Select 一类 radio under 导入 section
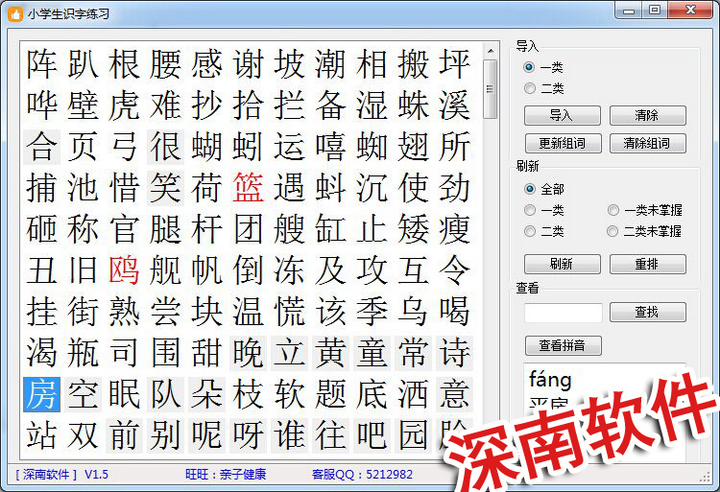 pos(530,67)
